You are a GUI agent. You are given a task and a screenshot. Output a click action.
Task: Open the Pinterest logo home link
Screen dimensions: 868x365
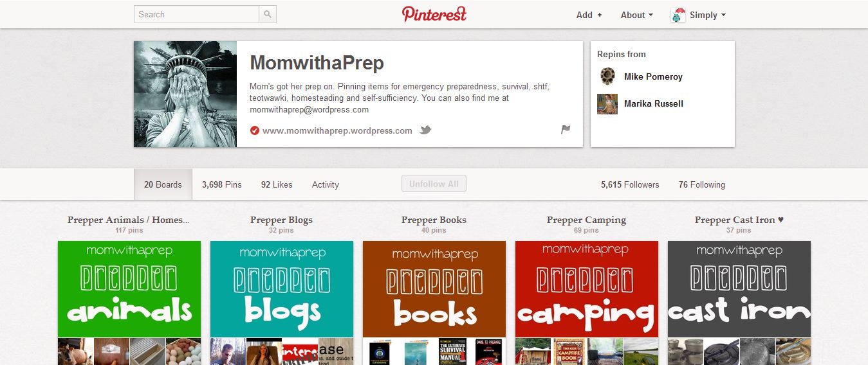(434, 14)
